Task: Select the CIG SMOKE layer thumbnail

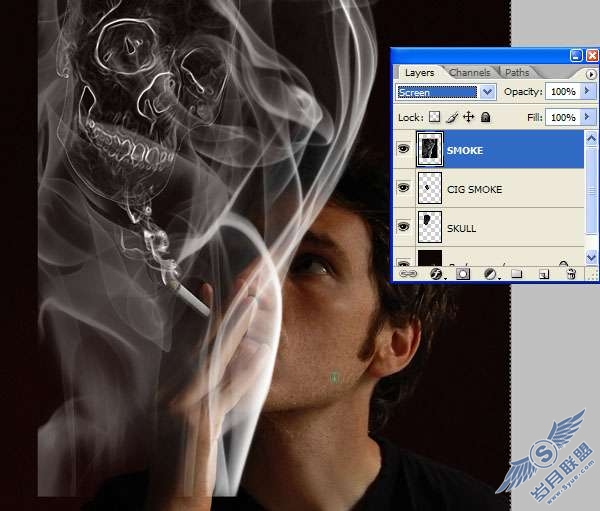Action: 430,188
